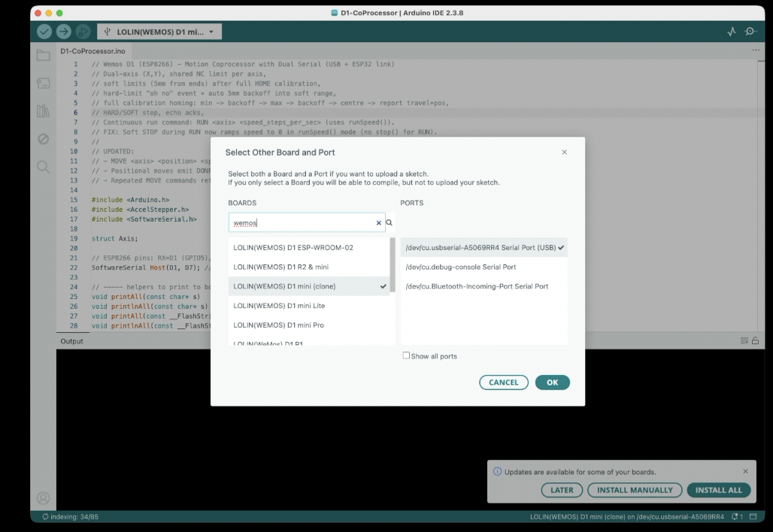This screenshot has height=532, width=773.
Task: Open the Boards Manager sidebar icon
Action: (44, 83)
